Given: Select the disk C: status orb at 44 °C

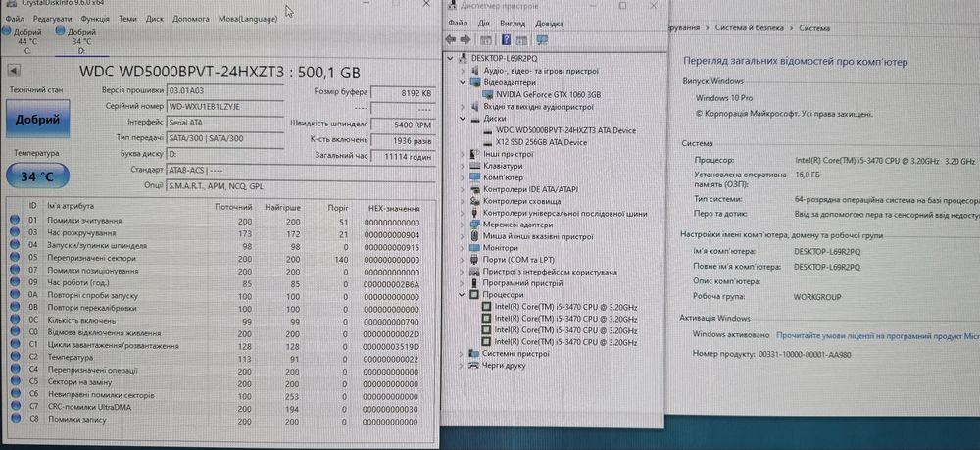Looking at the screenshot, I should 7,30.
